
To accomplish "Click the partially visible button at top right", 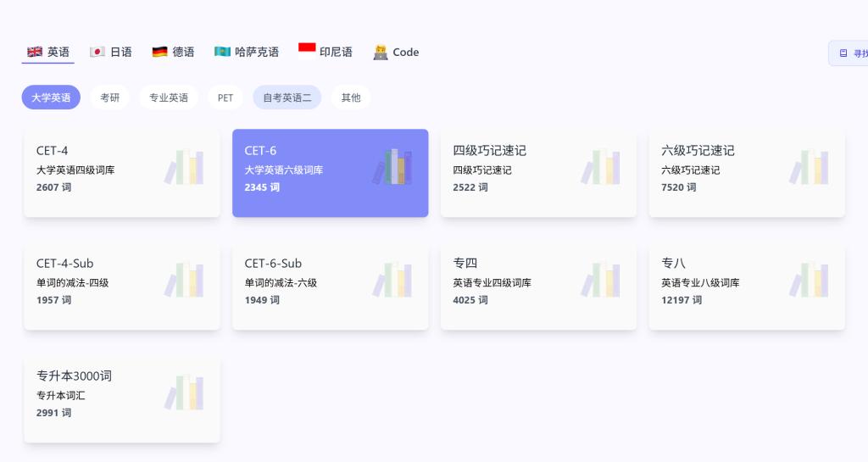I will pos(850,53).
